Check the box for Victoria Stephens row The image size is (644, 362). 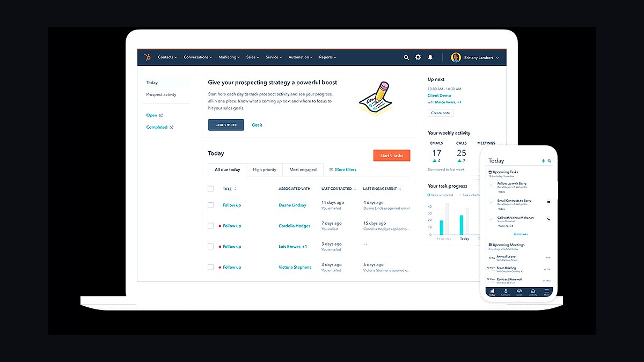210,267
